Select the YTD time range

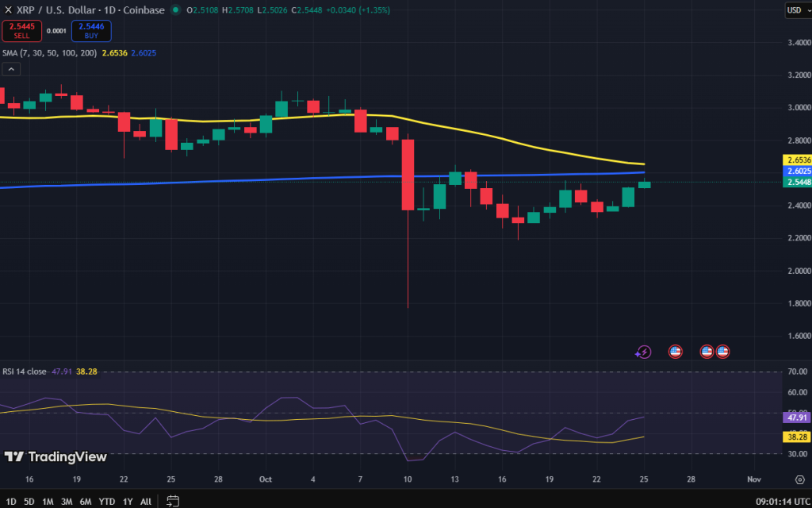click(107, 502)
